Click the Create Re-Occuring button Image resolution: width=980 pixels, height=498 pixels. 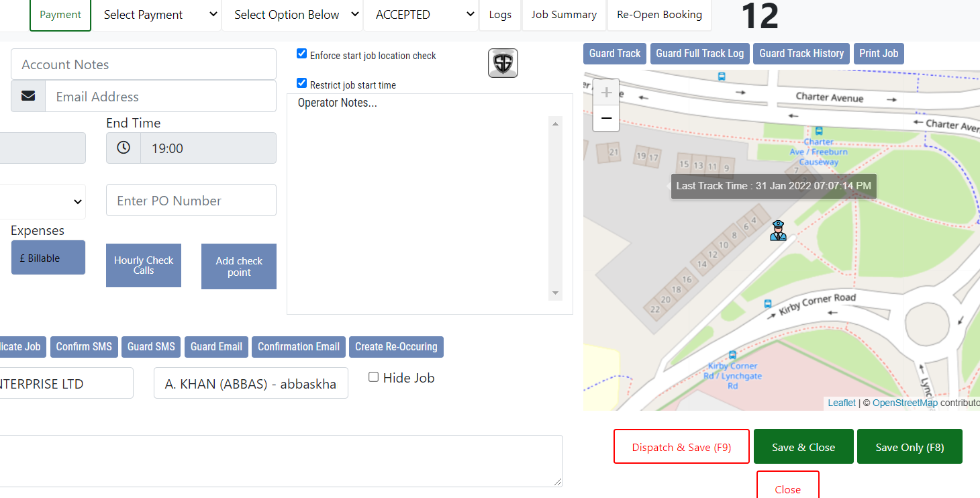[x=396, y=347]
